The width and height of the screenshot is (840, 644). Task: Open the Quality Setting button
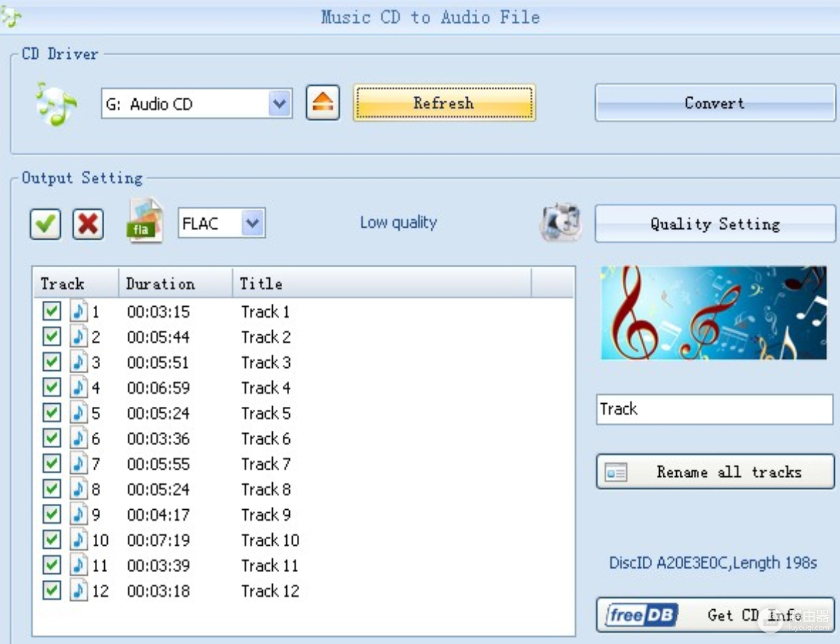(x=715, y=224)
